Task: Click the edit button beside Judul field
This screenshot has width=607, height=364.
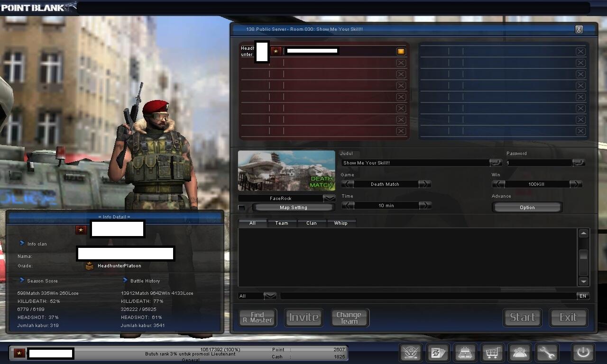Action: [x=496, y=163]
